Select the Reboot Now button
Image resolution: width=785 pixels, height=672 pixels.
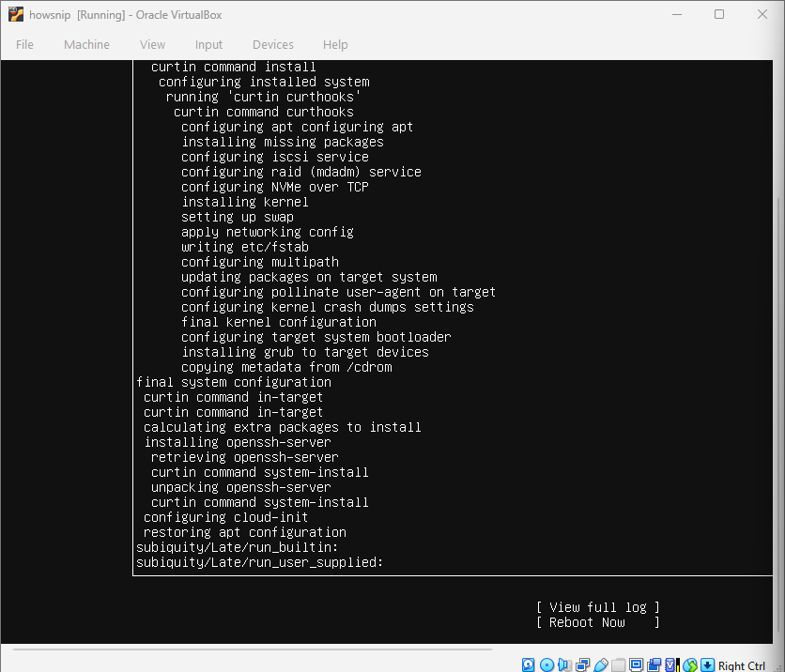click(x=598, y=622)
